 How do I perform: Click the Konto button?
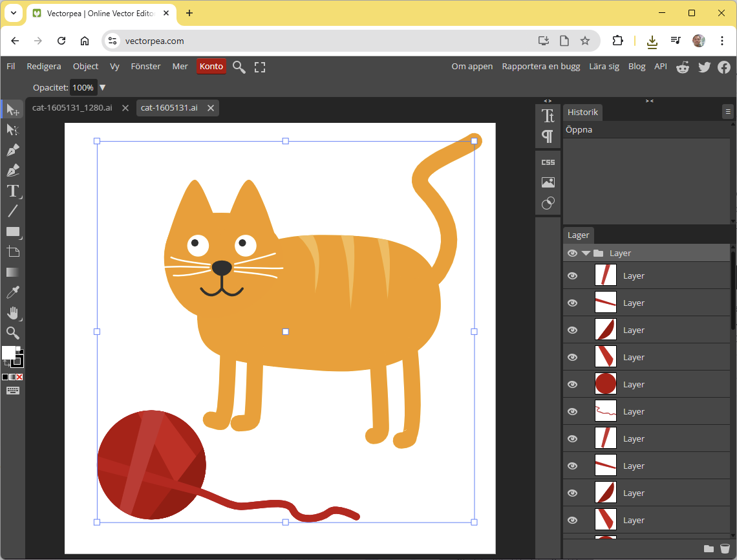[211, 66]
